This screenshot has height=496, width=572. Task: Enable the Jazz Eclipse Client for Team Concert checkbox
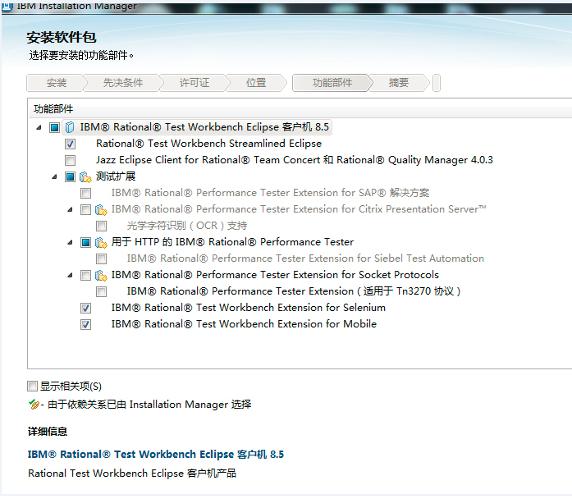coord(70,160)
